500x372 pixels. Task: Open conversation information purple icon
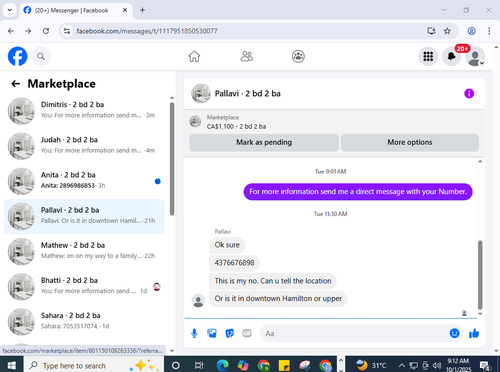coord(469,93)
